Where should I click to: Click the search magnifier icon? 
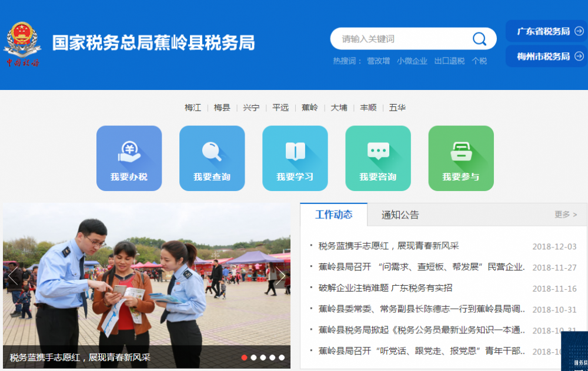(479, 39)
